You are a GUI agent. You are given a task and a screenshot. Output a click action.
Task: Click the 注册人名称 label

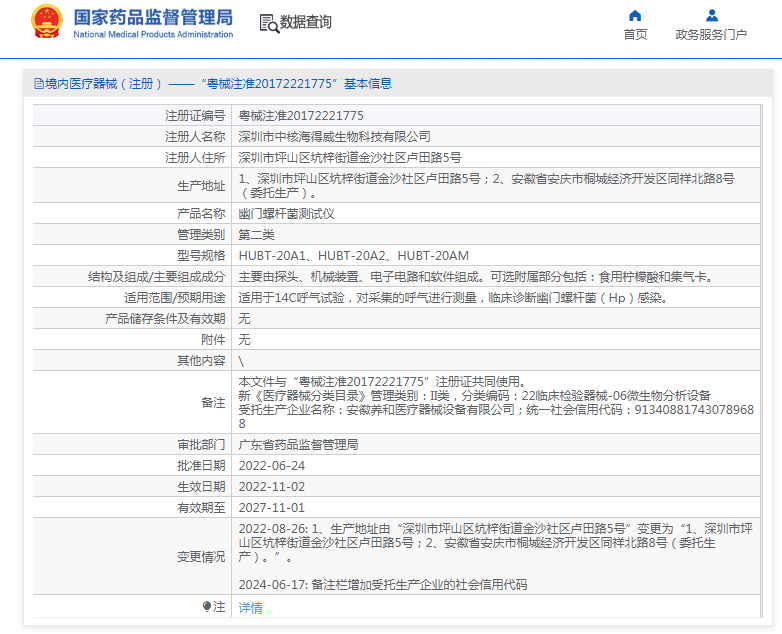[195, 137]
